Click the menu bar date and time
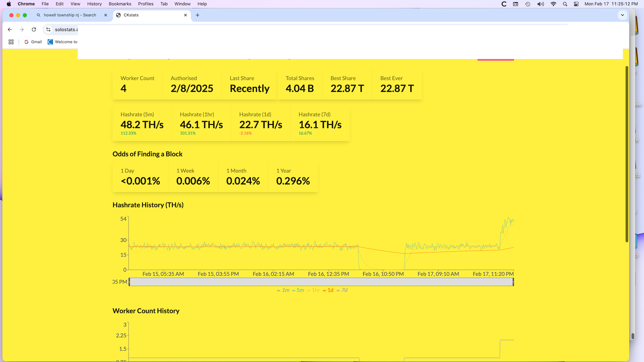Viewport: 644px width, 362px height. coord(611,4)
